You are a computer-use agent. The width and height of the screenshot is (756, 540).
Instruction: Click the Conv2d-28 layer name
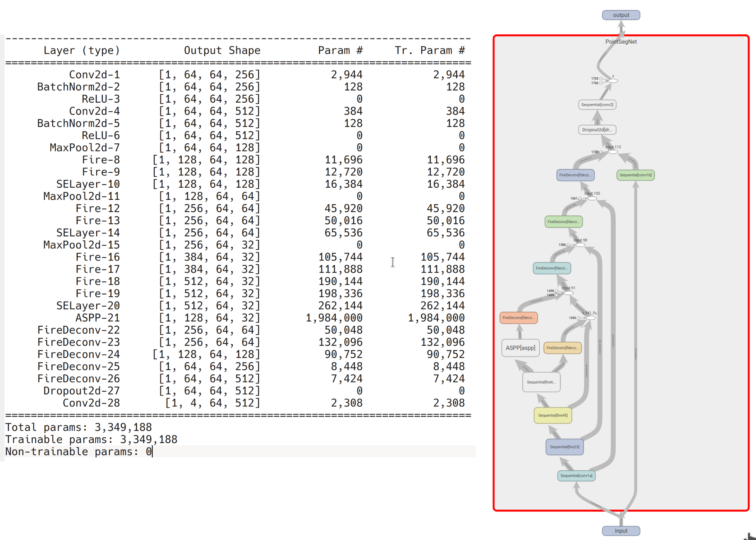coord(91,403)
